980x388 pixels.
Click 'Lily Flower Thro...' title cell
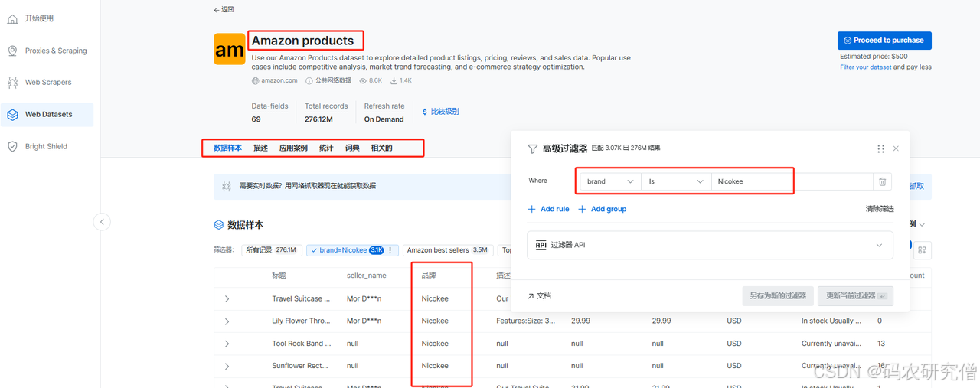coord(300,321)
